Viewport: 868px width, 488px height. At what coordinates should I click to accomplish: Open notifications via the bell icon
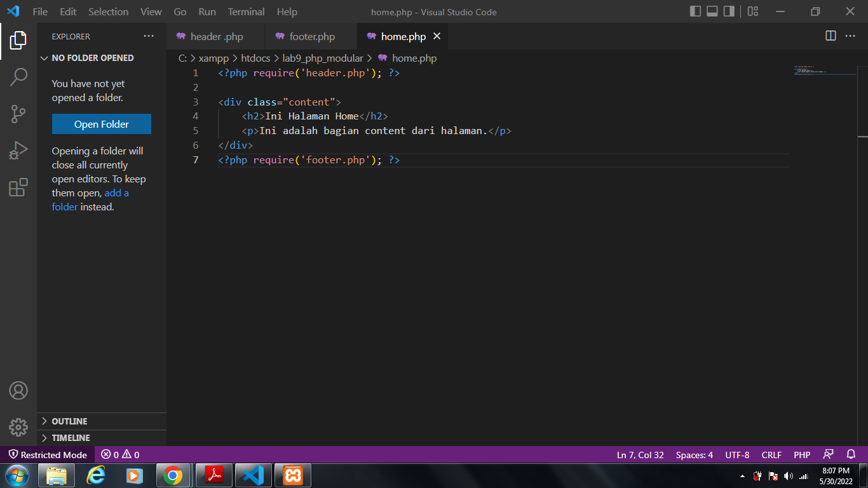point(851,454)
